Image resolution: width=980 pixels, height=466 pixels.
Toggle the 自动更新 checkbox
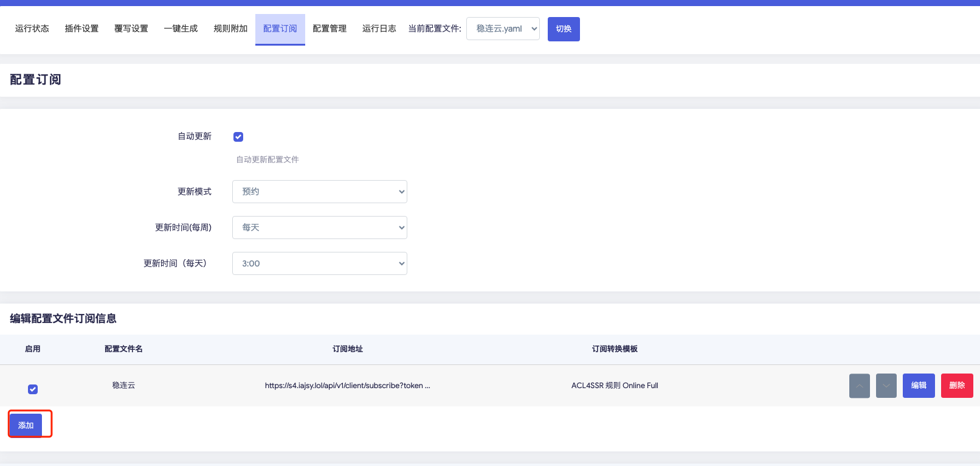tap(238, 137)
